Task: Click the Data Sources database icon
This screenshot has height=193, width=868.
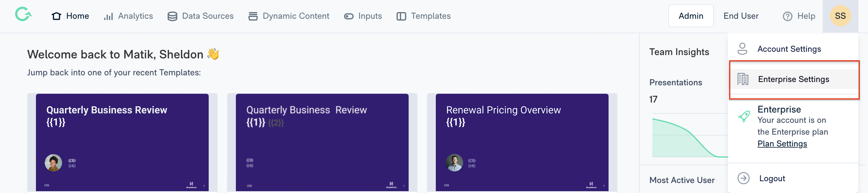Action: pos(172,16)
